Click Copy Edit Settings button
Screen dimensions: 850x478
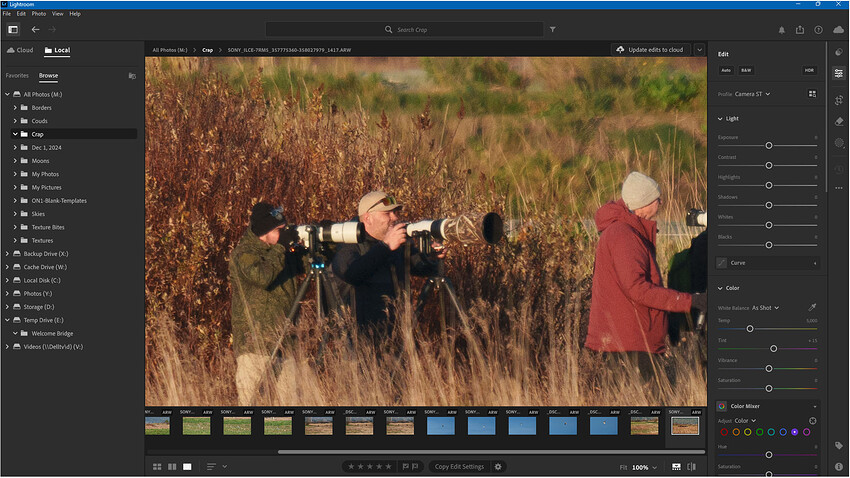click(459, 466)
